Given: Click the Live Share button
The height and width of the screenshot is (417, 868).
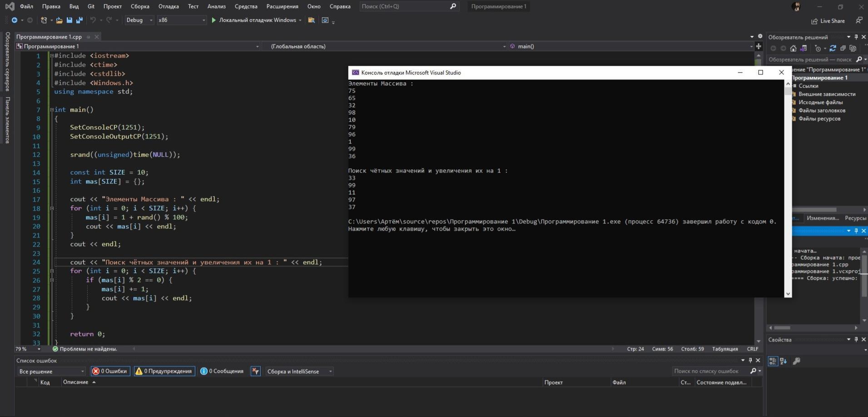Looking at the screenshot, I should [x=828, y=21].
